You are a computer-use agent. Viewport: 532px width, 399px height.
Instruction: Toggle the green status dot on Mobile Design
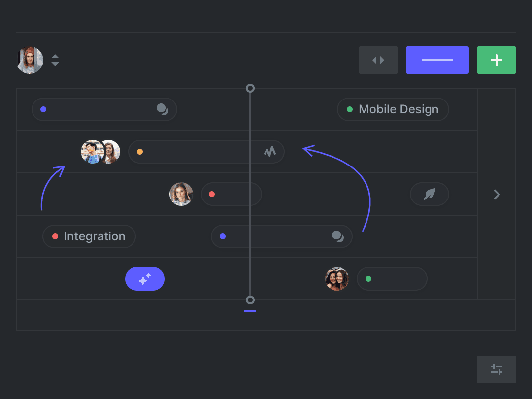point(351,109)
